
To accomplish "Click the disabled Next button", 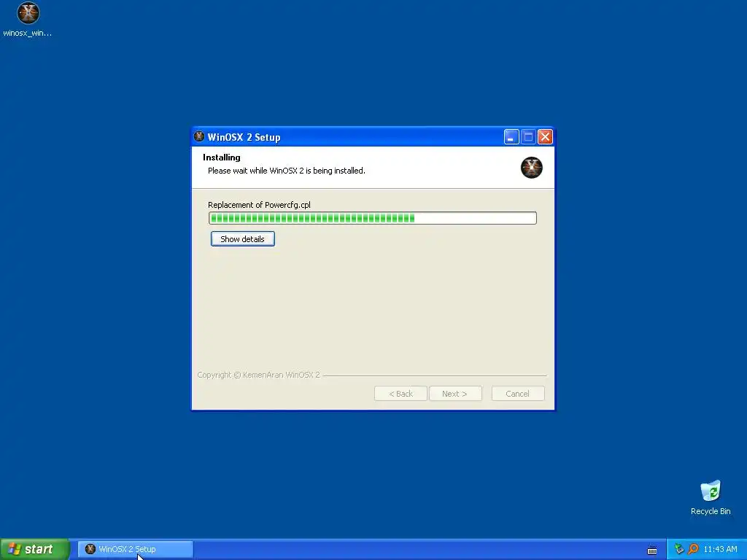I will click(x=455, y=394).
